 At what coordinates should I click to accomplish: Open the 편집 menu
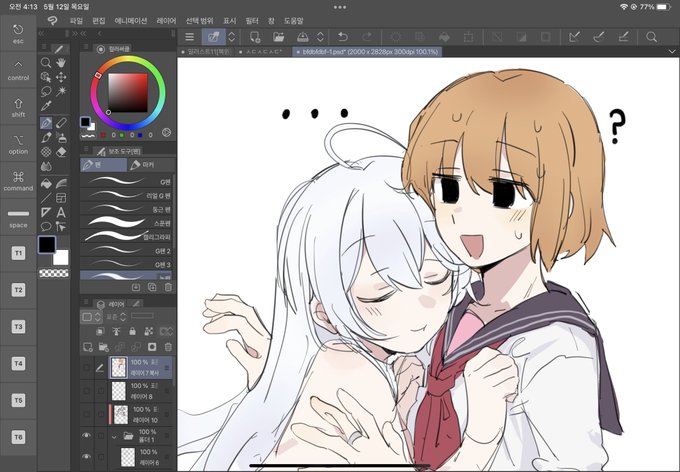point(99,21)
